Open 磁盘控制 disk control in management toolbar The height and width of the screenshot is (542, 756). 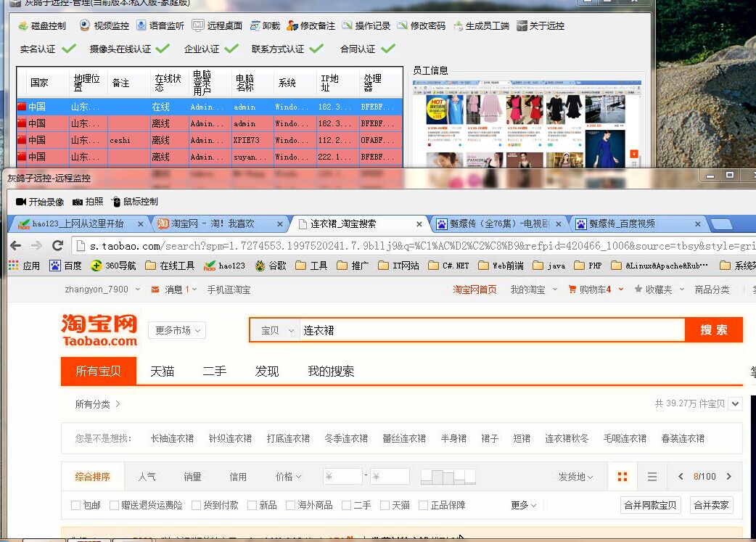42,25
